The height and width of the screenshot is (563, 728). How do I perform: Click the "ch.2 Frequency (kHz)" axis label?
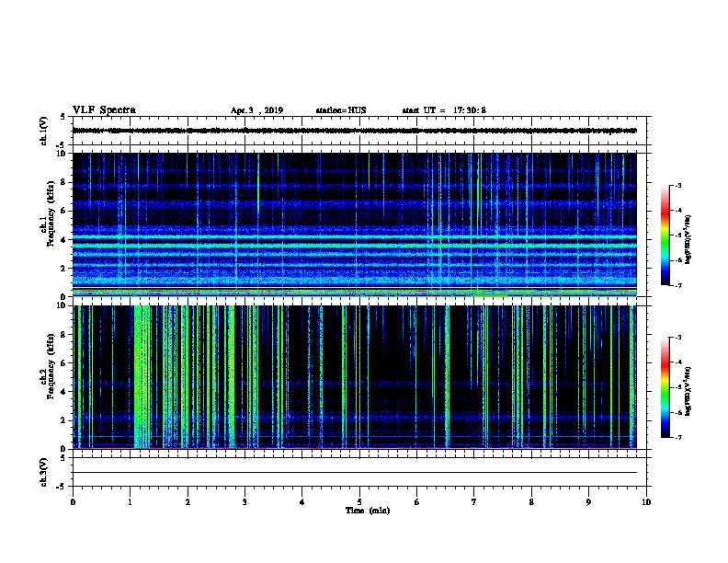(48, 366)
